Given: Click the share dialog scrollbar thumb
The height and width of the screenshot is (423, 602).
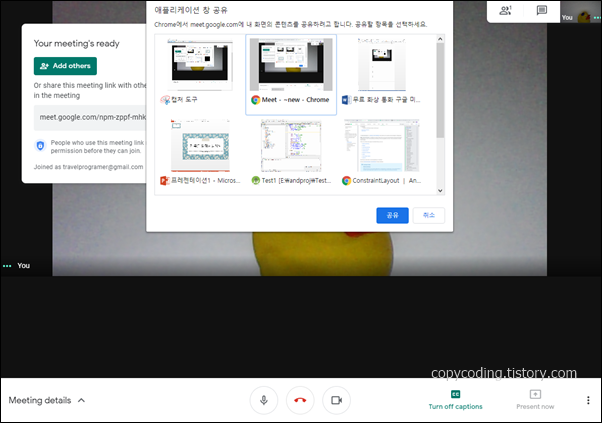Looking at the screenshot, I should [x=440, y=90].
